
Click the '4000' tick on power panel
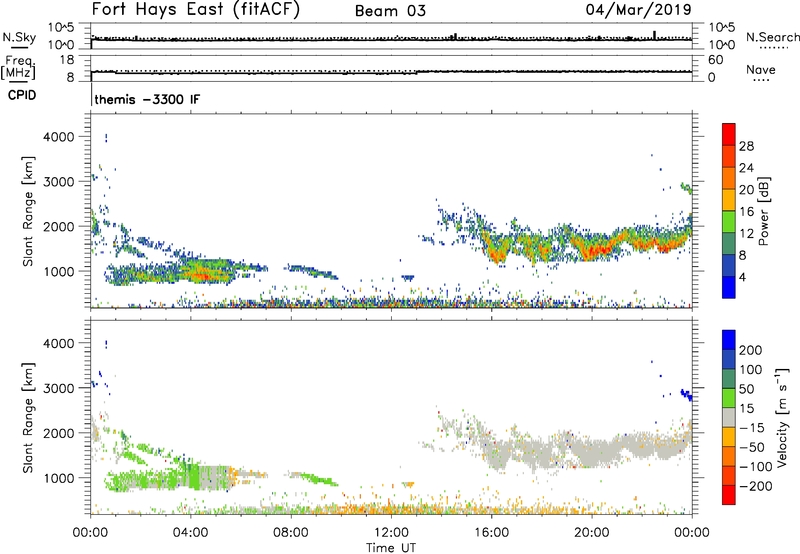[58, 137]
